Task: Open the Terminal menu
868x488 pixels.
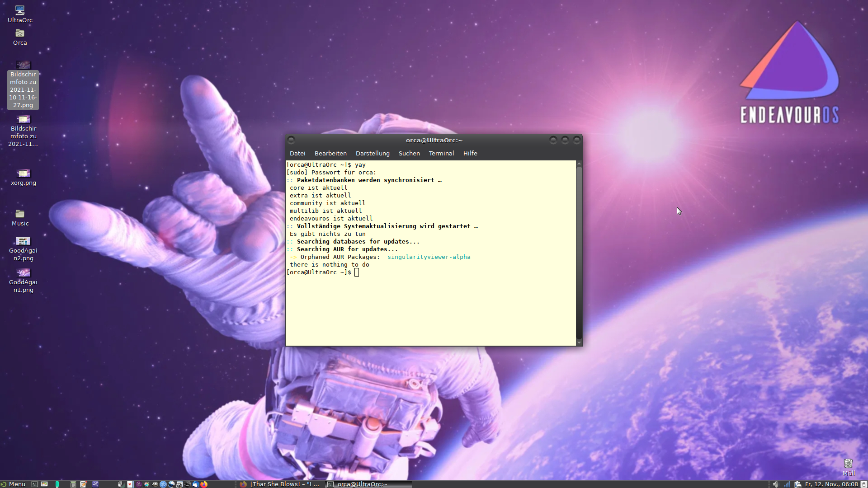Action: click(441, 153)
